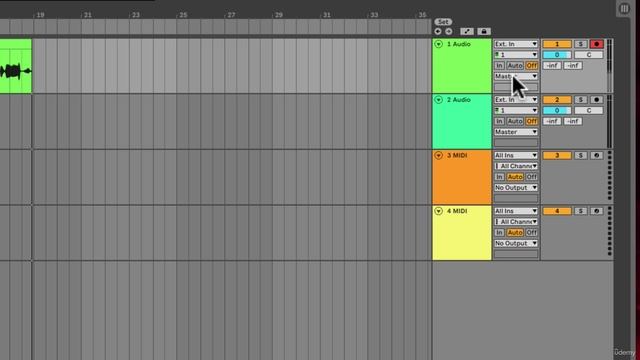Image resolution: width=640 pixels, height=360 pixels.
Task: Set 1 Audio monitor to Auto
Action: (515, 65)
